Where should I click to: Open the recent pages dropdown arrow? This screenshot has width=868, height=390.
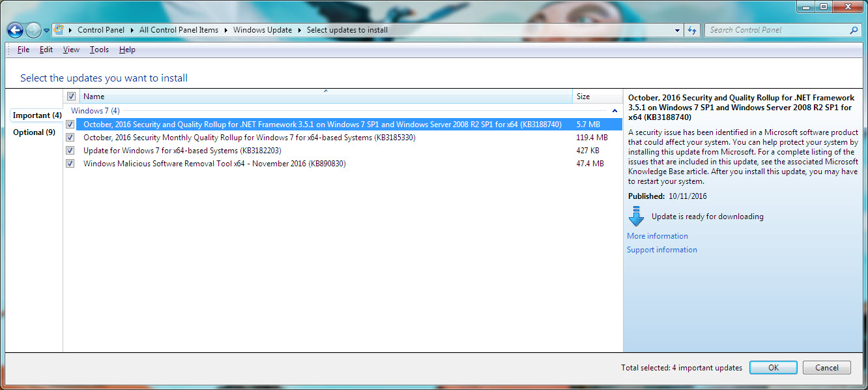tap(46, 31)
